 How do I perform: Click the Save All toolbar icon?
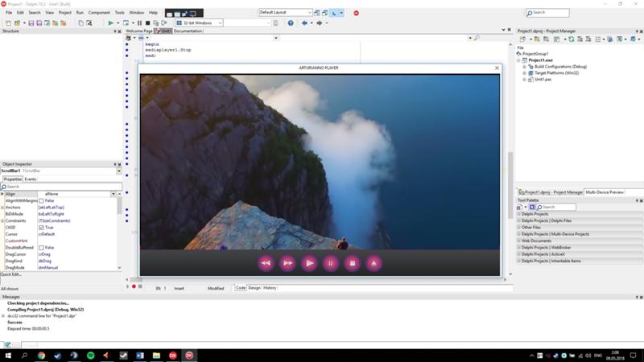pos(39,23)
